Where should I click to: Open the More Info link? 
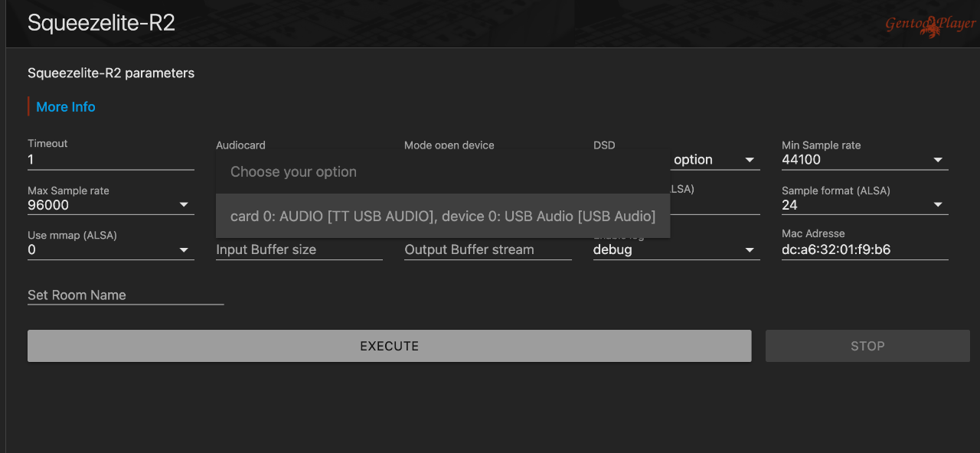66,107
